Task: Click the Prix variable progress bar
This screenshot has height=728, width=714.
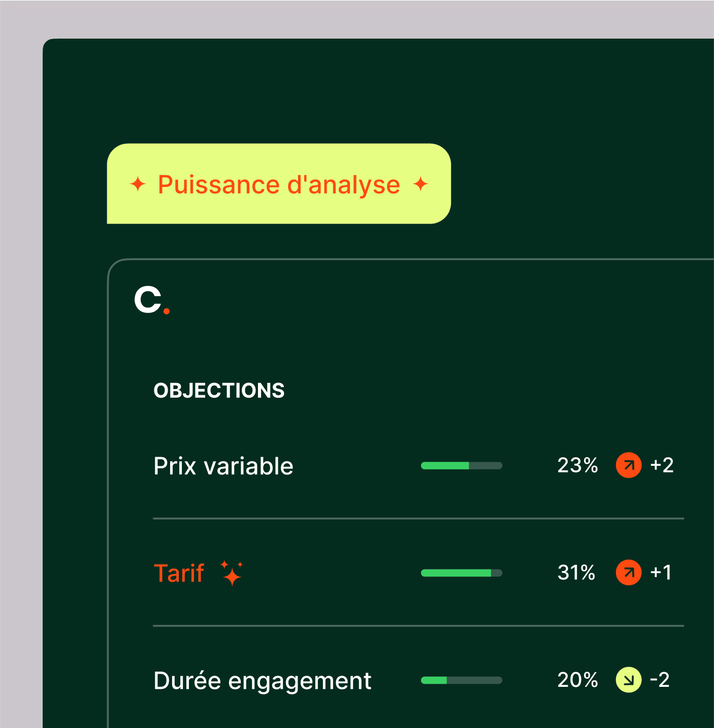Action: coord(461,466)
